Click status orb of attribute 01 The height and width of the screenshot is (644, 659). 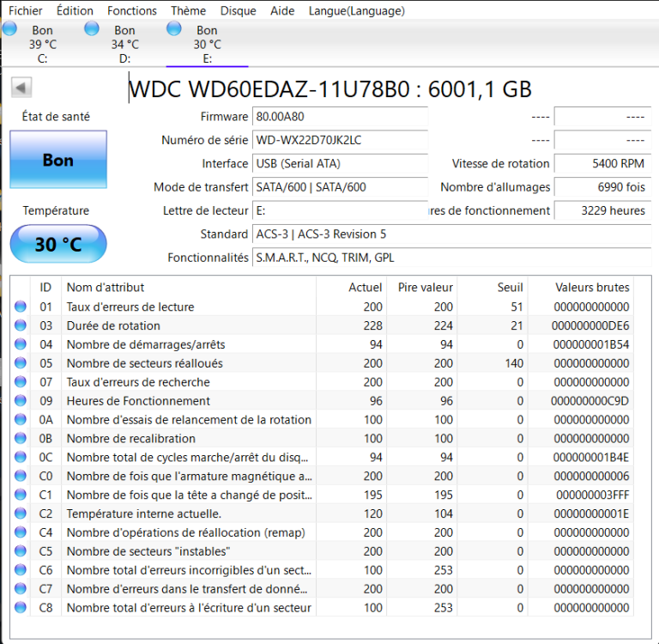click(21, 307)
